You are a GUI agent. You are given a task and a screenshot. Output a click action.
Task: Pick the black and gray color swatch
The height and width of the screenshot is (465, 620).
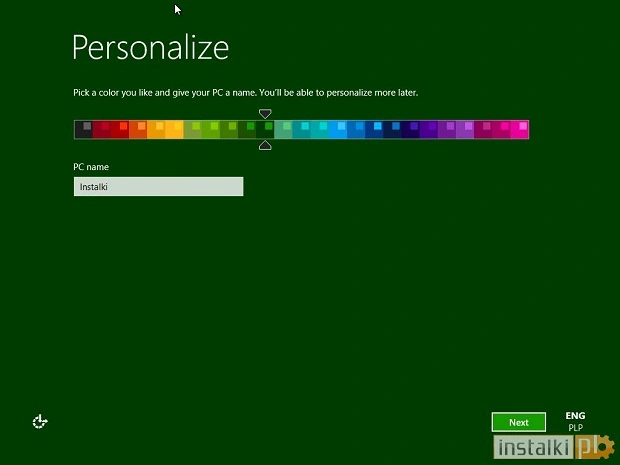[x=83, y=130]
